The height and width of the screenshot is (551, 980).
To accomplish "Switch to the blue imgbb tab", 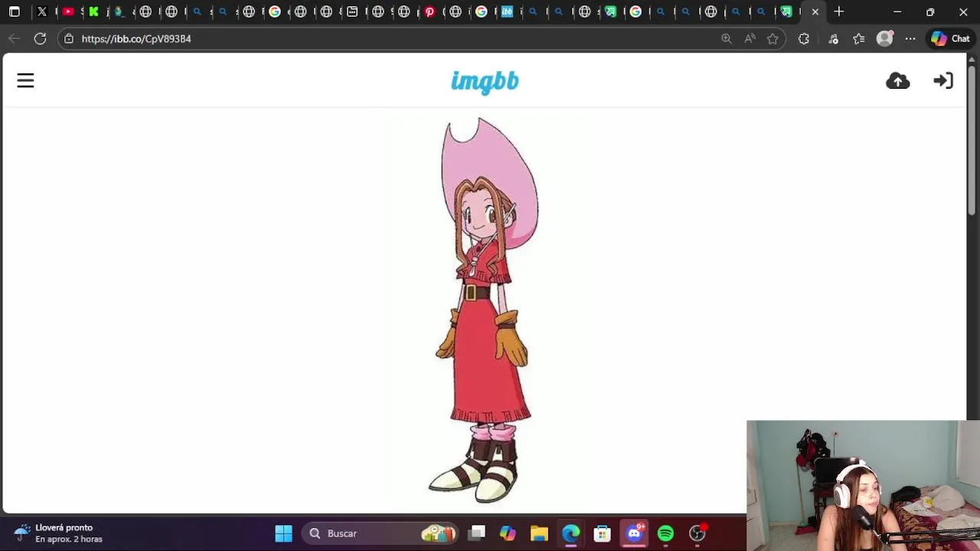I will (507, 11).
